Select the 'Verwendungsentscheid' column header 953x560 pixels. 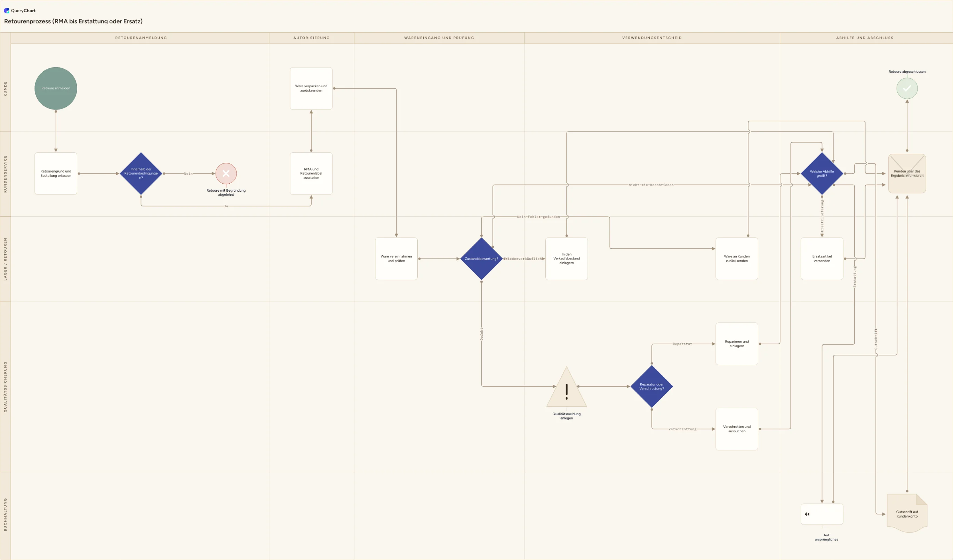click(x=652, y=38)
